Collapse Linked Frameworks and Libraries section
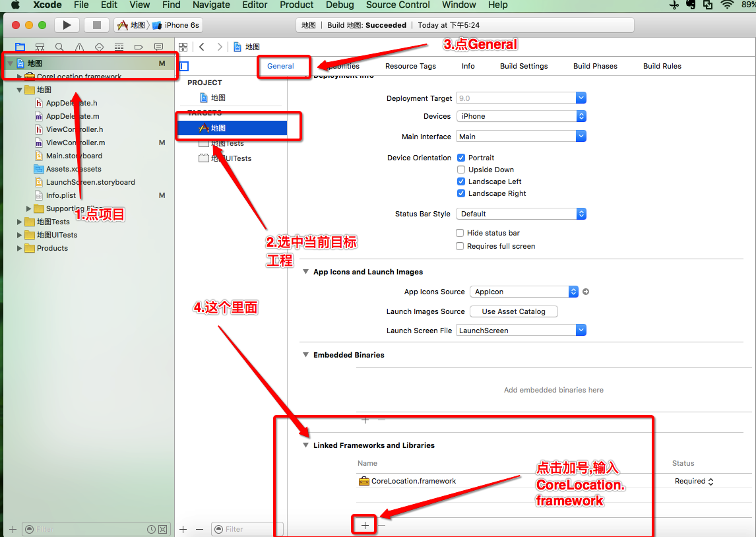 [x=305, y=445]
